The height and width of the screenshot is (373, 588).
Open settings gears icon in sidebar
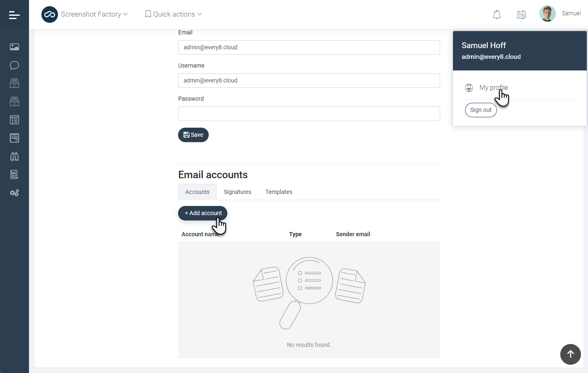click(x=14, y=193)
